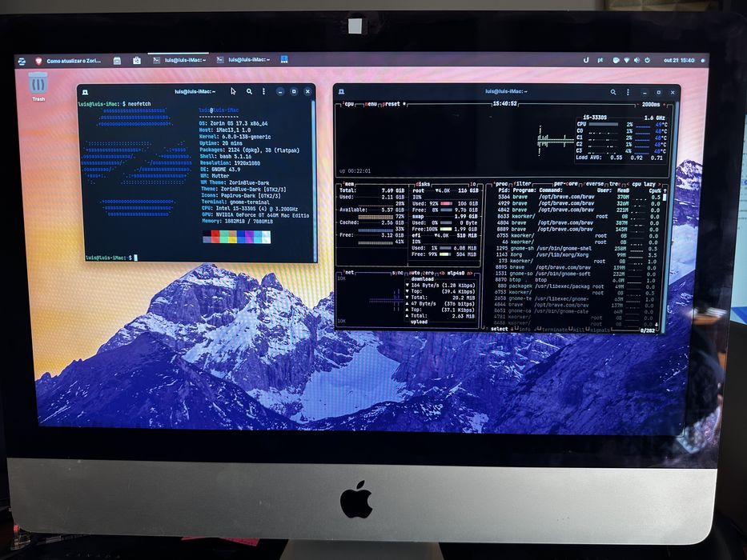Open the 'out 21 15:40' clock menu
The width and height of the screenshot is (747, 560).
[679, 61]
